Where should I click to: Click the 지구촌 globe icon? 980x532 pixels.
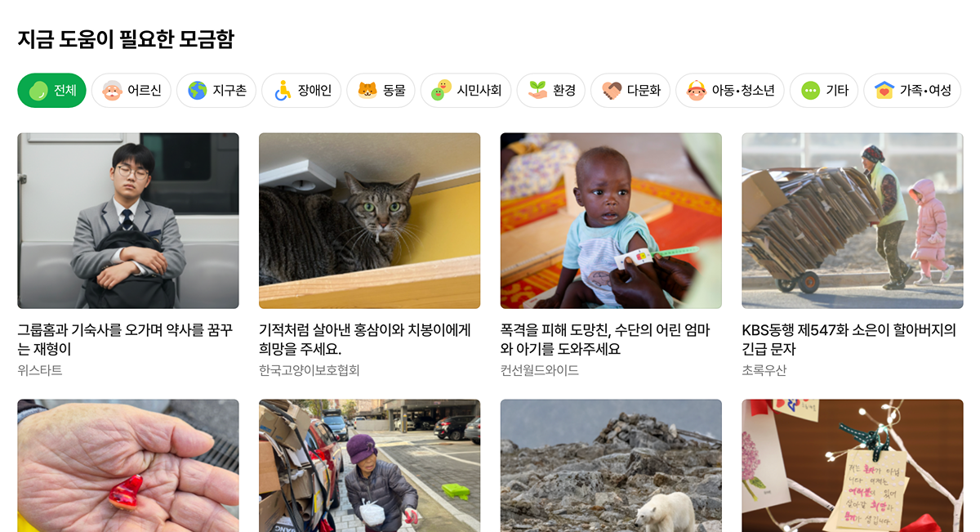198,91
